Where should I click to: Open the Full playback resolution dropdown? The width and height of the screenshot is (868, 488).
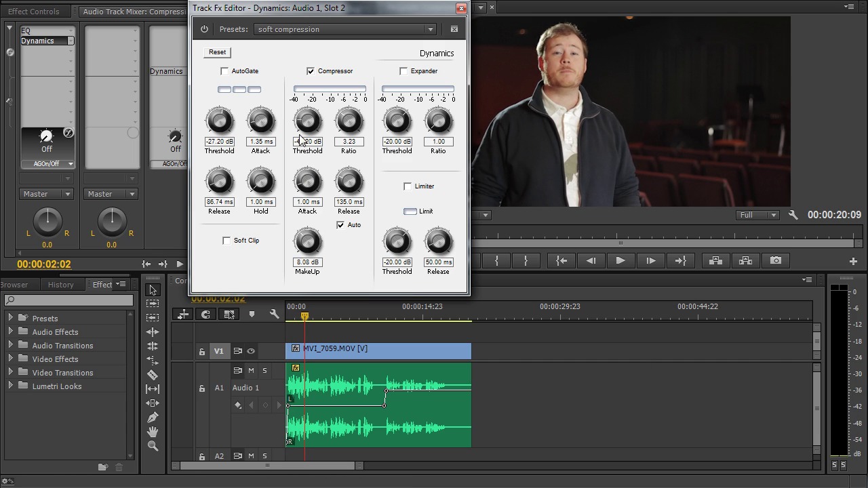click(x=757, y=215)
